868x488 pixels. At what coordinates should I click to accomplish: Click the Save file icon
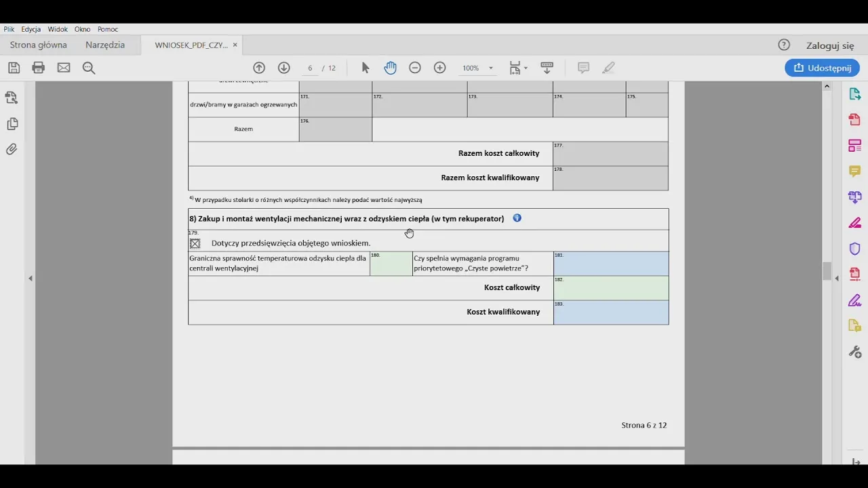[14, 68]
